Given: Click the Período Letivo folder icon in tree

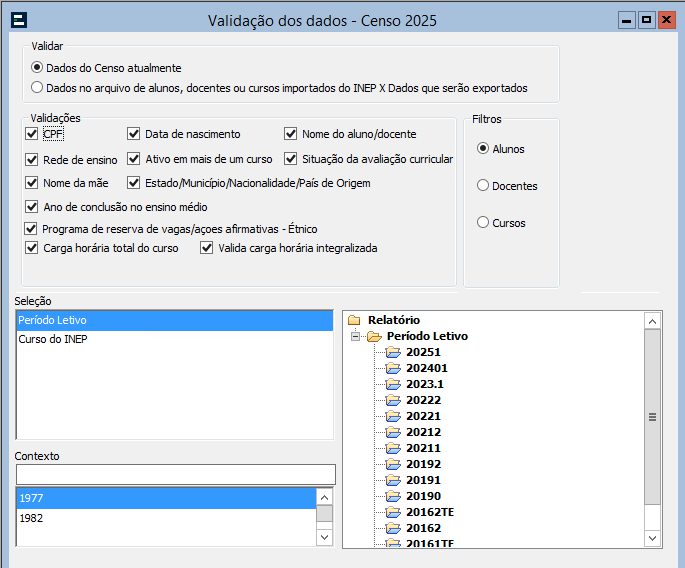Looking at the screenshot, I should (x=374, y=336).
